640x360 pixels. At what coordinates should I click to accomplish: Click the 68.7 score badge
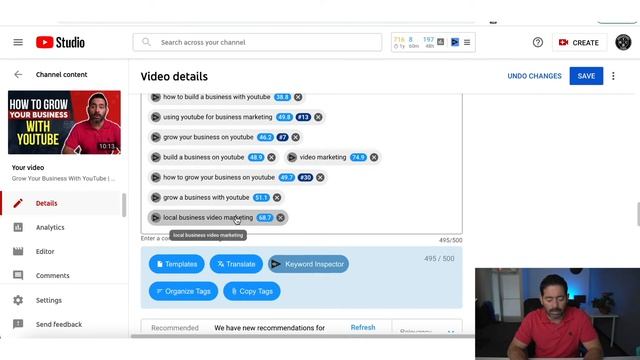tap(265, 218)
